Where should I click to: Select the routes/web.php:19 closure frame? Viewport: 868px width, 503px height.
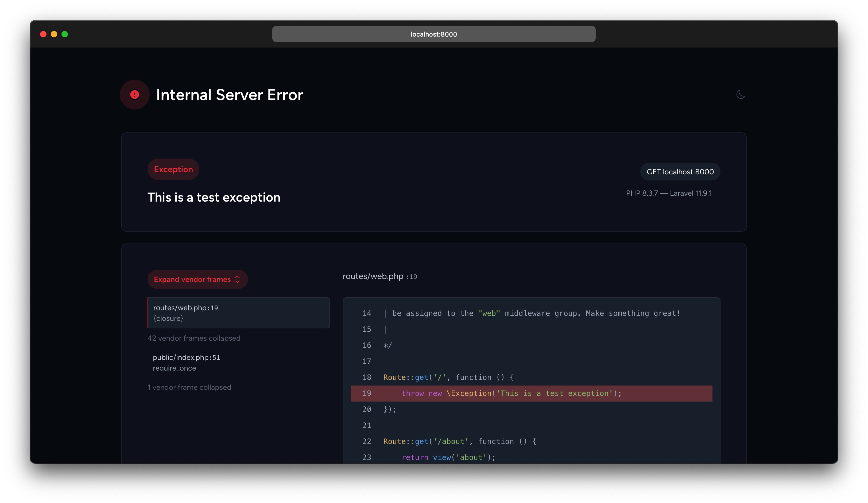[x=239, y=313]
